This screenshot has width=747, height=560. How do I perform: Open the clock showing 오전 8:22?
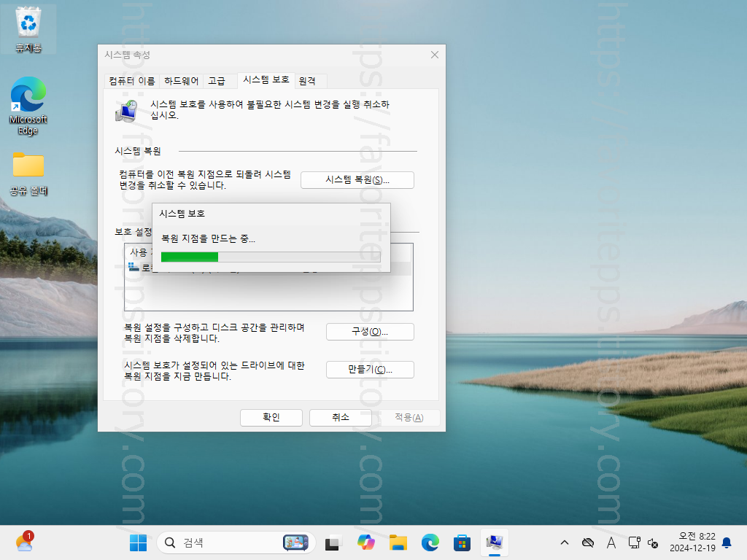click(x=693, y=542)
